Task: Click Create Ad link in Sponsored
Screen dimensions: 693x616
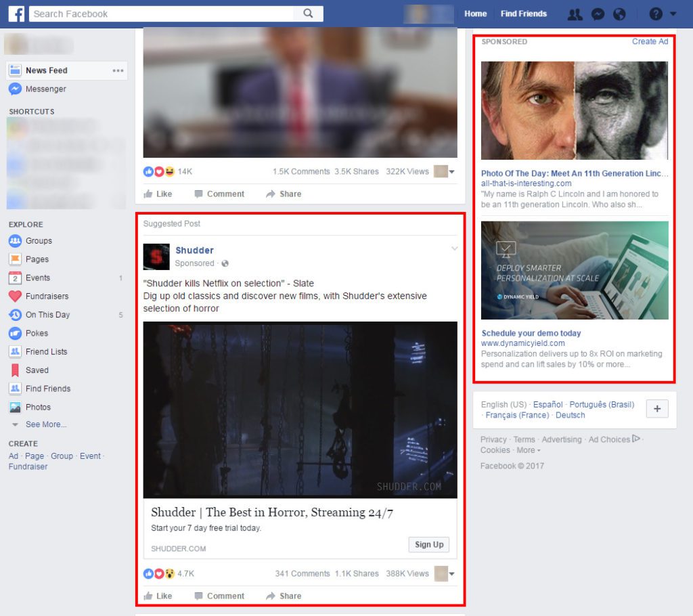Action: pyautogui.click(x=650, y=41)
